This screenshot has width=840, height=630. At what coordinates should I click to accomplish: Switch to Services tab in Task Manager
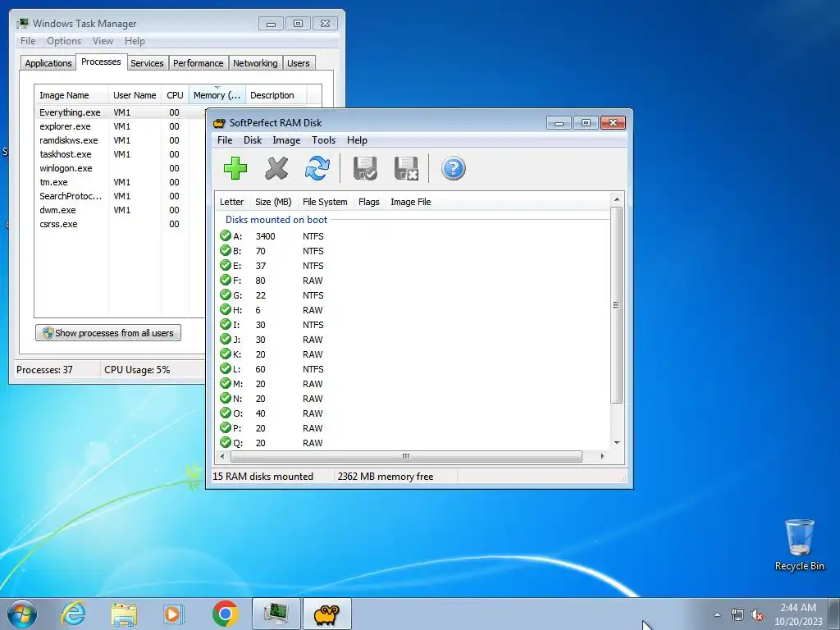click(147, 63)
